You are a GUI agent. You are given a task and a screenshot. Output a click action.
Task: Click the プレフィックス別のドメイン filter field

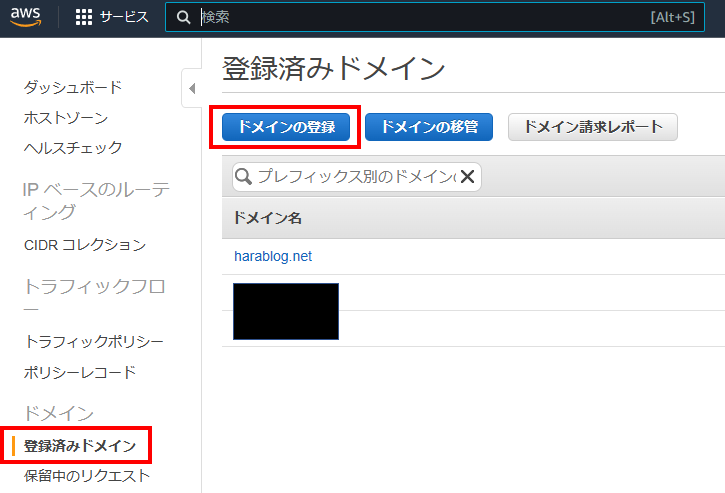[356, 176]
